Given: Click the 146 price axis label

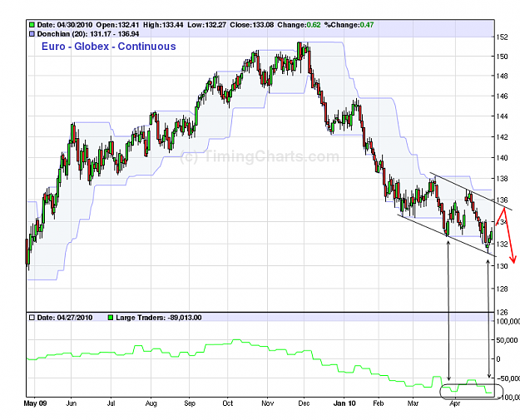Looking at the screenshot, I should (x=502, y=96).
